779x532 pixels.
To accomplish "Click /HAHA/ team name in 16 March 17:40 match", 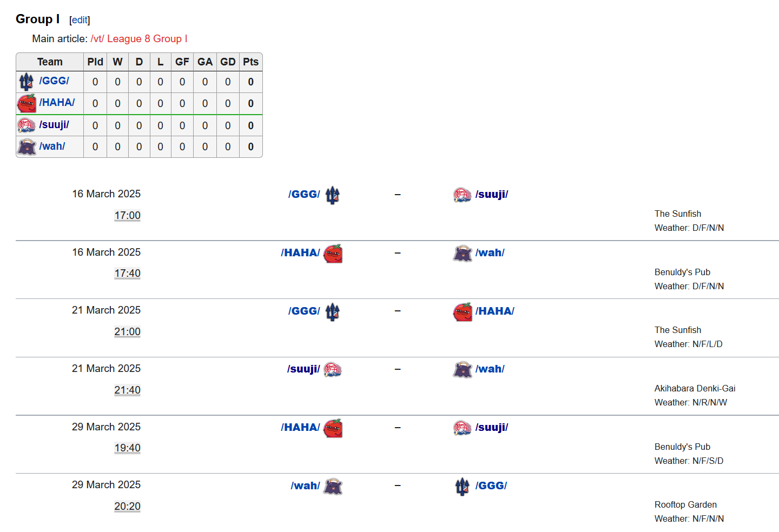I will [300, 252].
